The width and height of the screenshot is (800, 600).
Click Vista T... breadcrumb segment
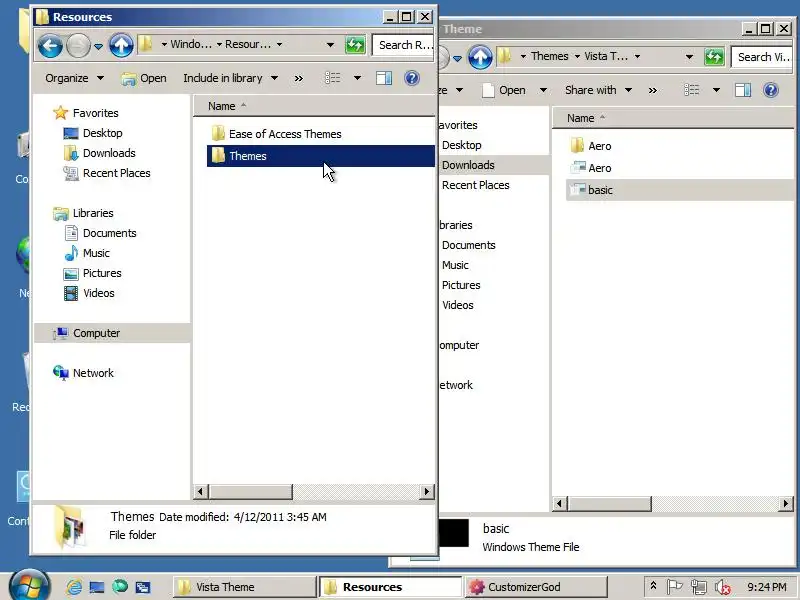coord(606,56)
